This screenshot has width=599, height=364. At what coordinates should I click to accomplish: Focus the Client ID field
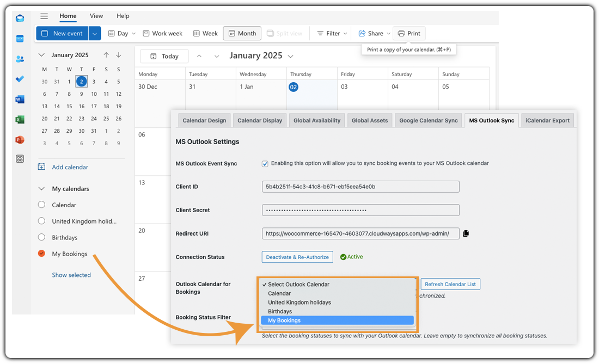360,187
